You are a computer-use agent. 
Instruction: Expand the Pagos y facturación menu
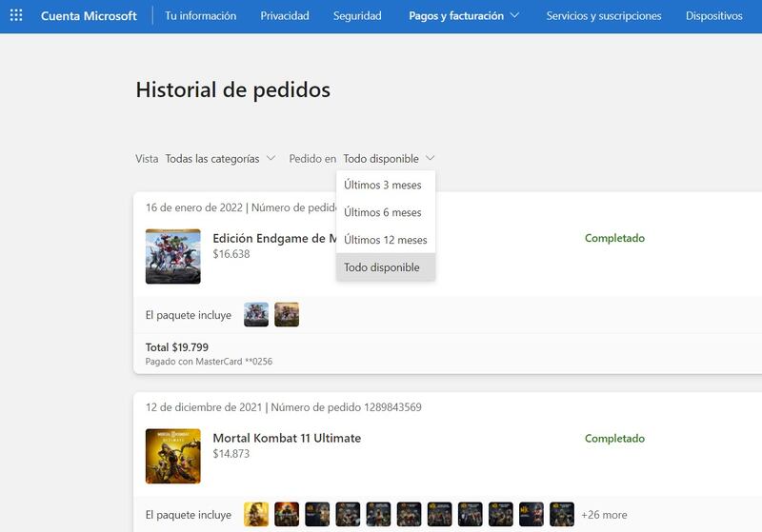point(464,16)
